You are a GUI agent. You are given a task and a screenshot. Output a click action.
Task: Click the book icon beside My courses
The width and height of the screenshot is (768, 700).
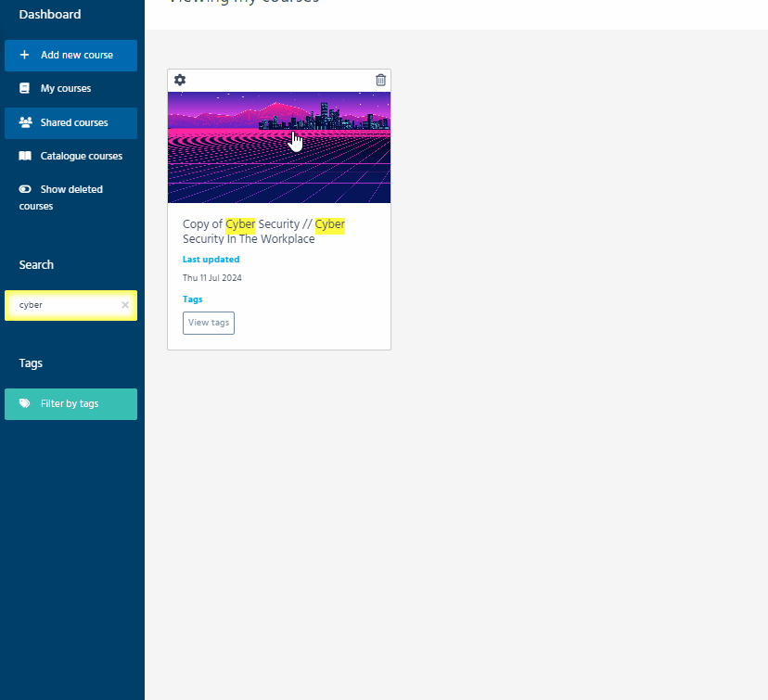point(25,89)
